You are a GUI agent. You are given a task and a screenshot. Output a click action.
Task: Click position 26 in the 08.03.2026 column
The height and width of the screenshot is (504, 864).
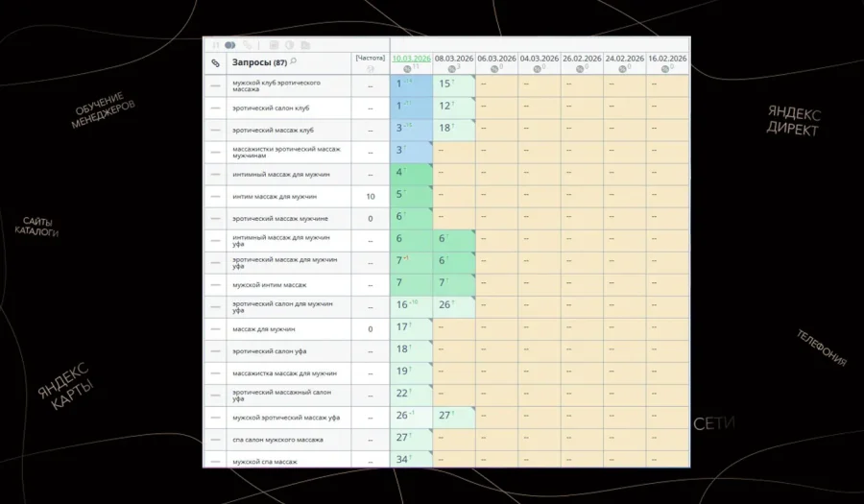point(444,304)
